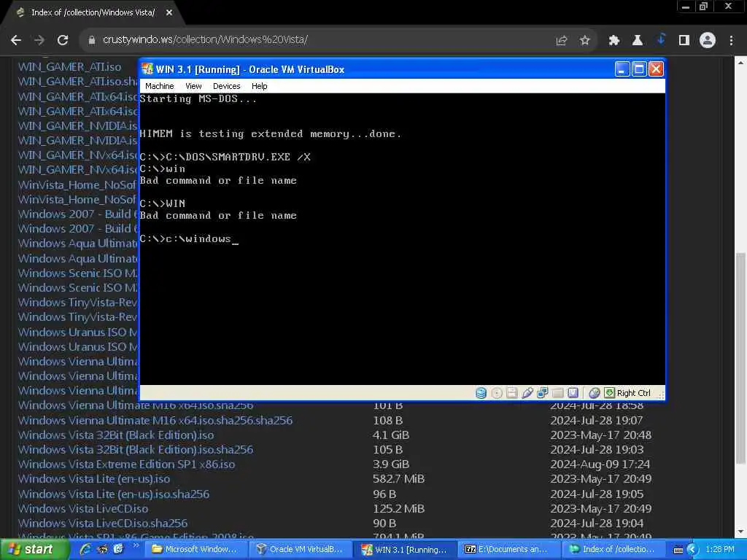Open Chrome extensions puzzle icon
This screenshot has height=560, width=747.
tap(614, 41)
